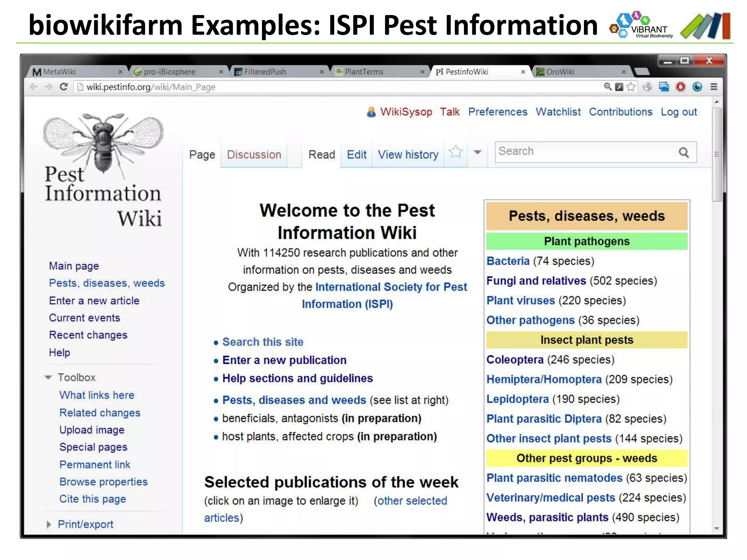
Task: Open the more actions dropdown arrow
Action: click(477, 152)
